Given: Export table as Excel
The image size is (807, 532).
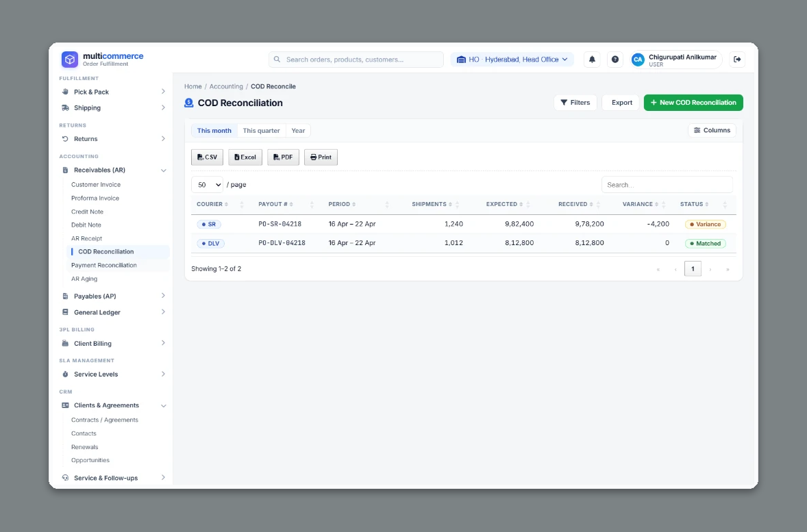Looking at the screenshot, I should point(245,157).
